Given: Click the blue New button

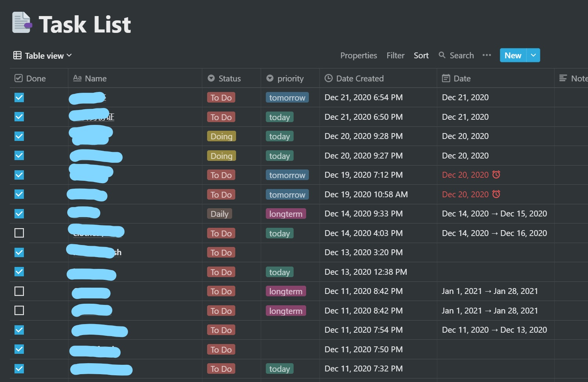Looking at the screenshot, I should [512, 55].
